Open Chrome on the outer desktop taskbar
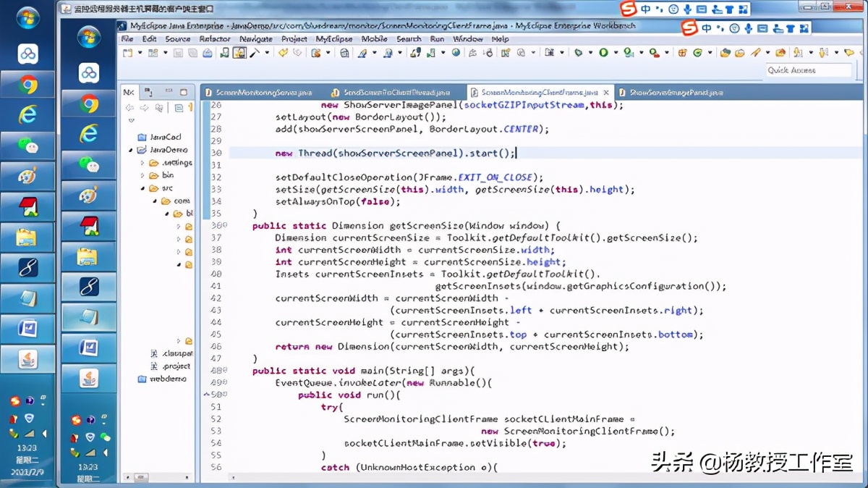This screenshot has width=868, height=488. point(28,85)
